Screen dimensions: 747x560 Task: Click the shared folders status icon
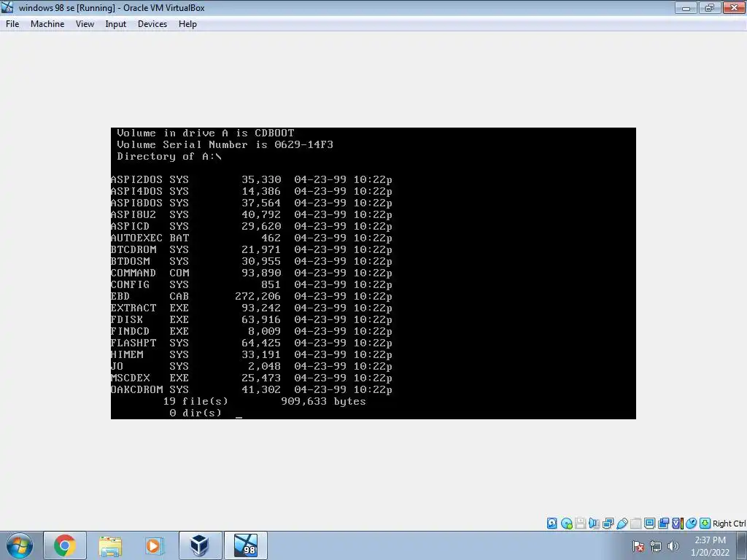635,524
